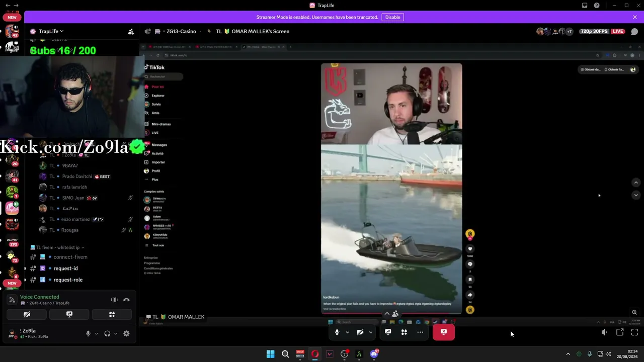This screenshot has width=644, height=362.
Task: Disable Streamer Mode from the banner
Action: [392, 17]
